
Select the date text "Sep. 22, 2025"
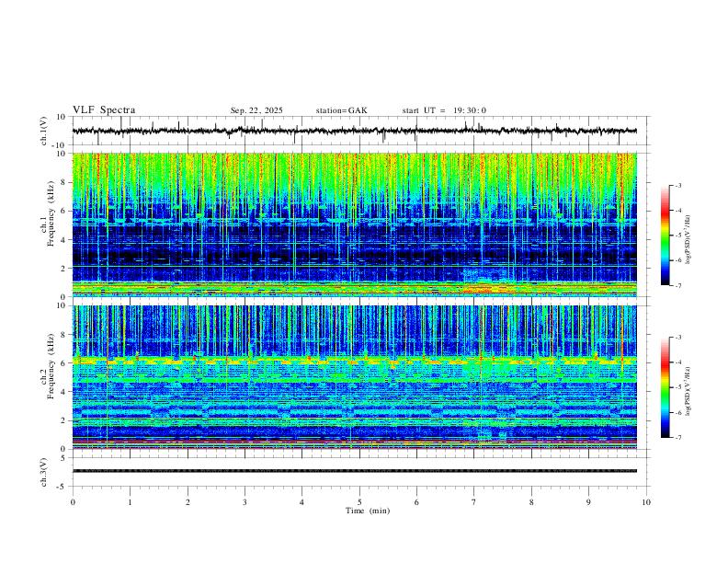click(256, 110)
